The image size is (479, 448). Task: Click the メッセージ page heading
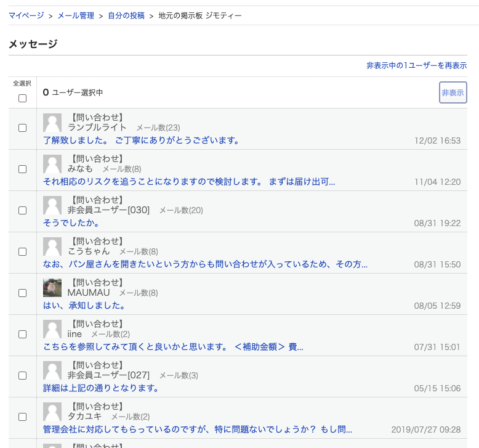click(x=33, y=44)
